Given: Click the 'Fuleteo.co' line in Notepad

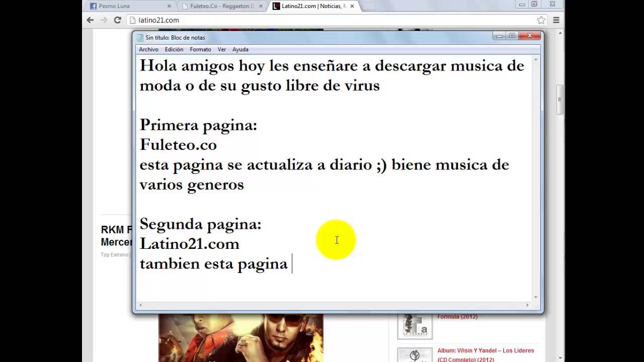Looking at the screenshot, I should click(178, 145).
